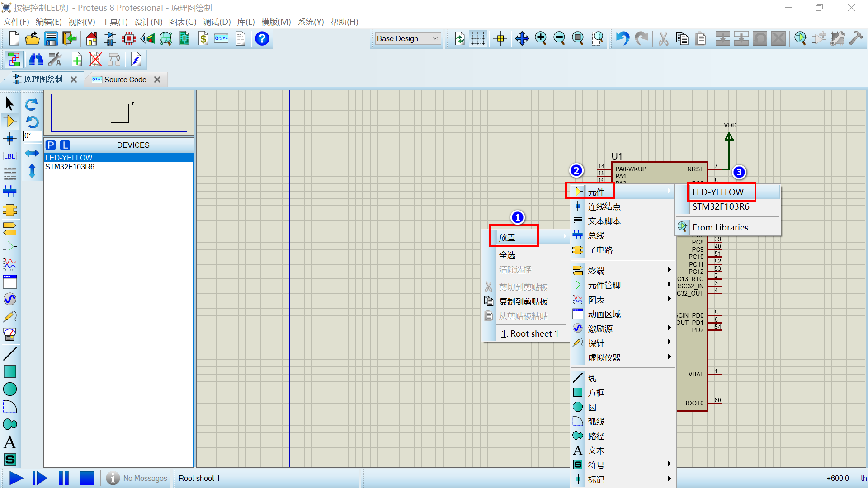Image resolution: width=868 pixels, height=488 pixels.
Task: Switch to the Source Code tab
Action: [x=125, y=80]
